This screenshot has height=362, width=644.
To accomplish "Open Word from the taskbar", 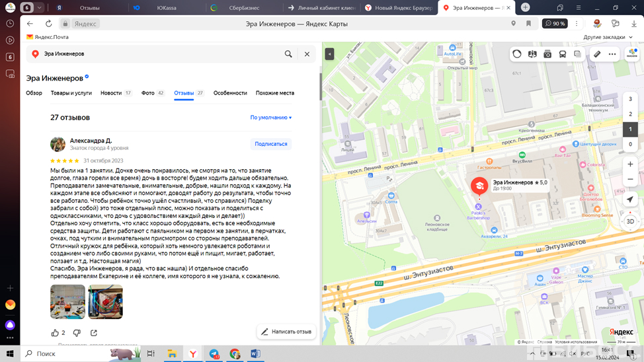I will click(255, 354).
